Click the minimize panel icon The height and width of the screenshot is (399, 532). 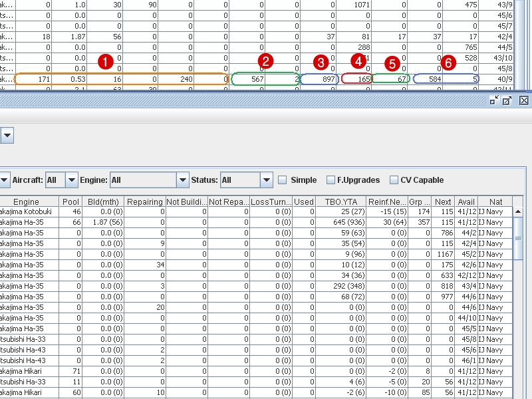(494, 100)
